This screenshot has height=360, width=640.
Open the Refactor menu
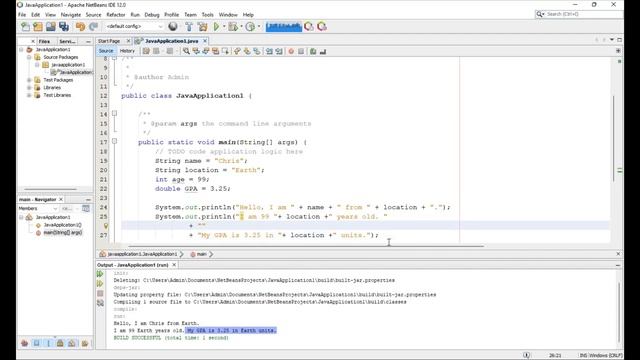pyautogui.click(x=116, y=15)
